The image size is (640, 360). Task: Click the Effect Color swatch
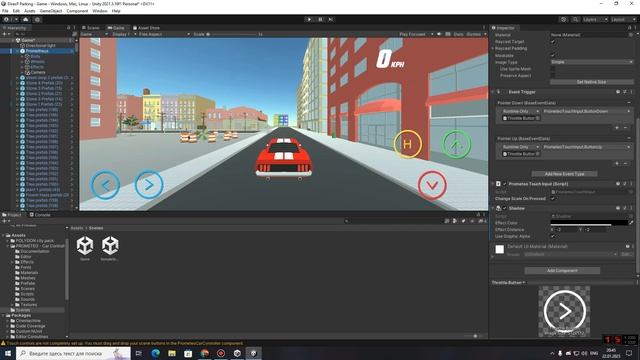[x=589, y=223]
